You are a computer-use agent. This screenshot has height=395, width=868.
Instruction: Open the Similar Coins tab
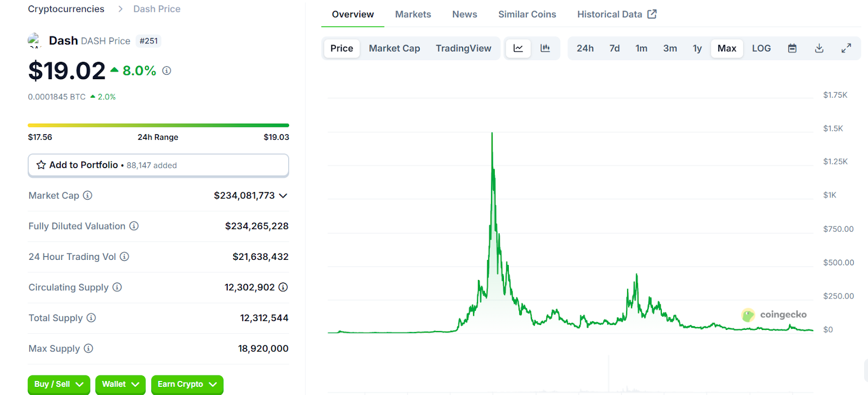tap(527, 14)
